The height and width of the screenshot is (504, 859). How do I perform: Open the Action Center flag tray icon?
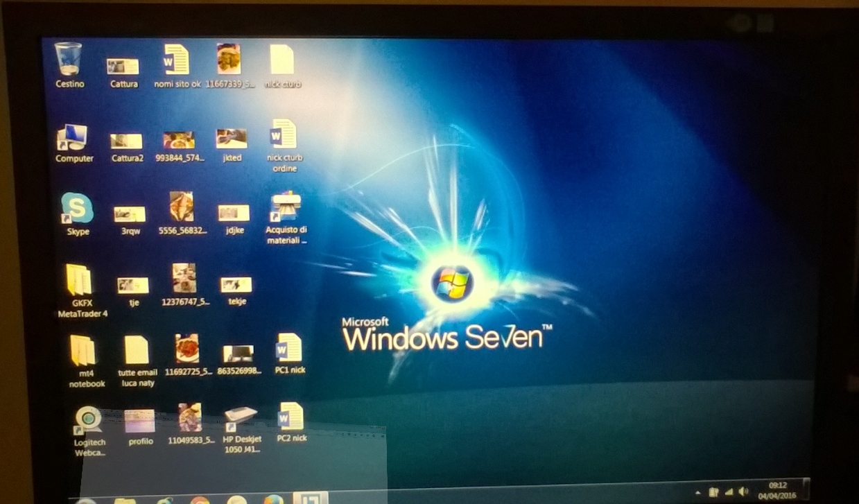[x=713, y=492]
